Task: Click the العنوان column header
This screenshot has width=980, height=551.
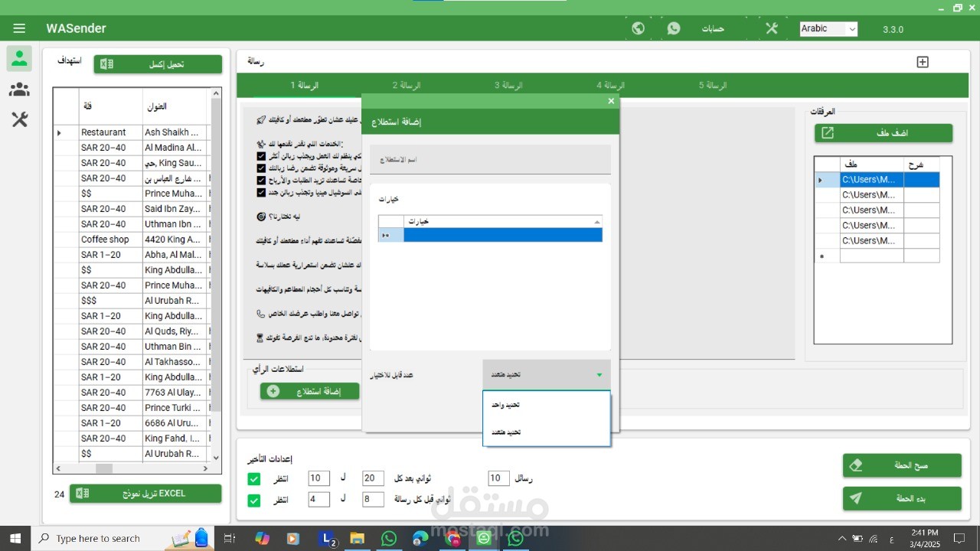Action: [x=175, y=106]
